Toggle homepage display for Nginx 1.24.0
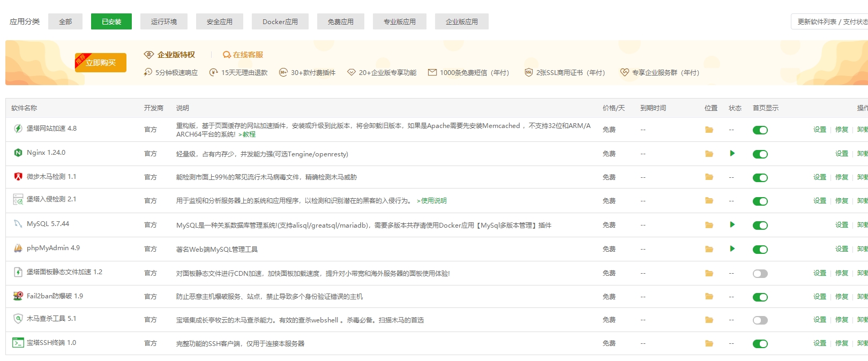Screen dimensions: 868x361 tap(760, 154)
